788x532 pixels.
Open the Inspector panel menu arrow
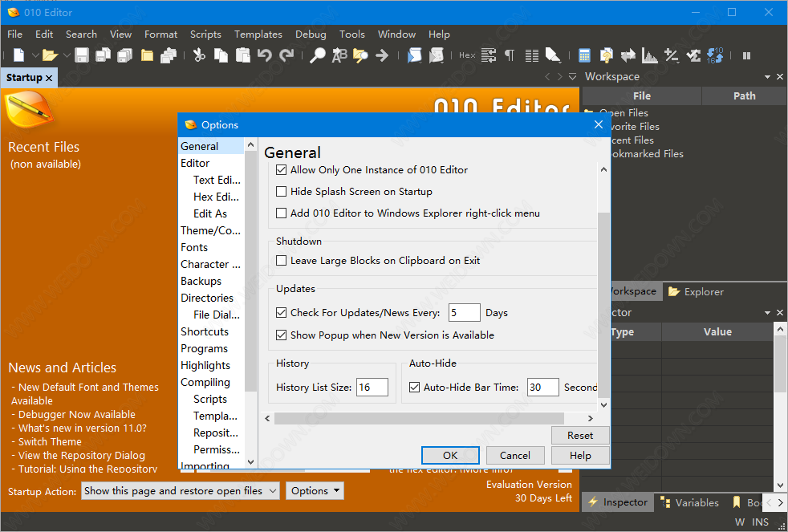(767, 312)
